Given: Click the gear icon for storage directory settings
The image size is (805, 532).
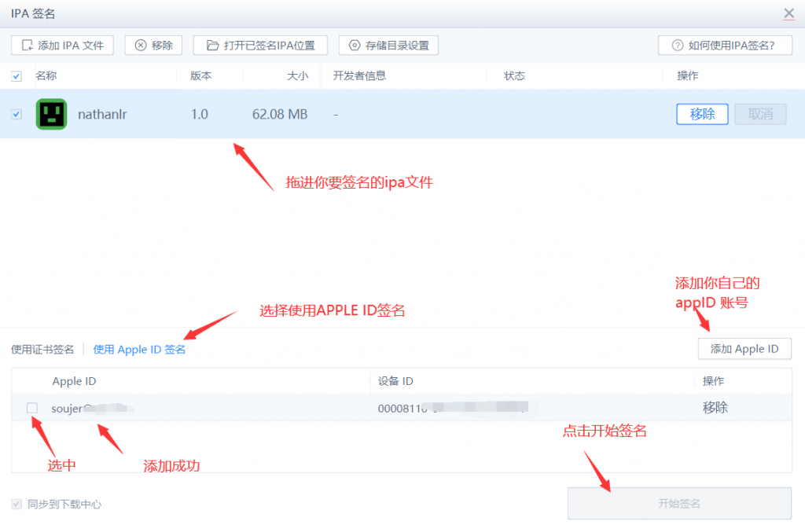Looking at the screenshot, I should 355,46.
